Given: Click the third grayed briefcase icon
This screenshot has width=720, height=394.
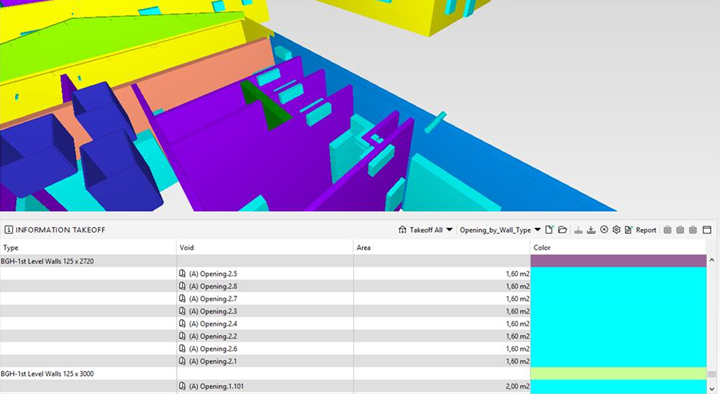Looking at the screenshot, I should click(x=693, y=230).
